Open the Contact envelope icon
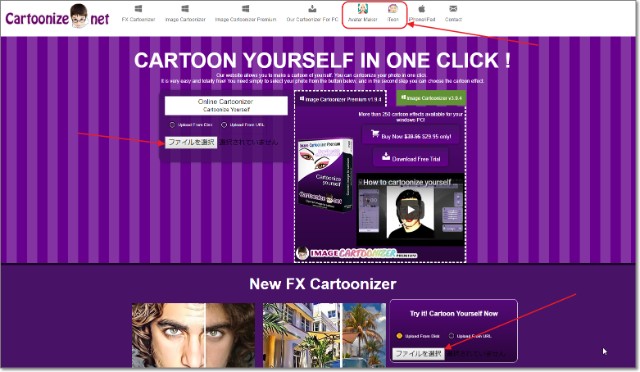 (x=453, y=8)
